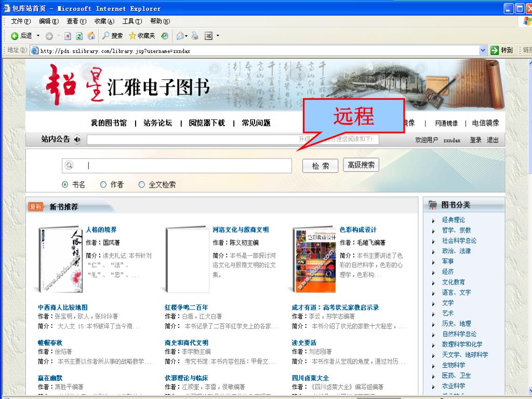Click the orange 最新 badge icon
The image size is (532, 399).
point(36,206)
